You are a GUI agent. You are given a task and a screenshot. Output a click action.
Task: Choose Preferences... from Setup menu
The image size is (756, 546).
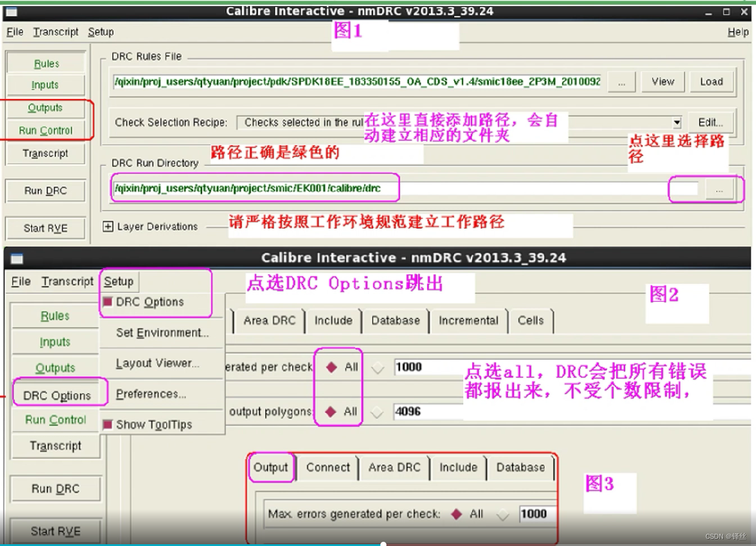(x=151, y=394)
